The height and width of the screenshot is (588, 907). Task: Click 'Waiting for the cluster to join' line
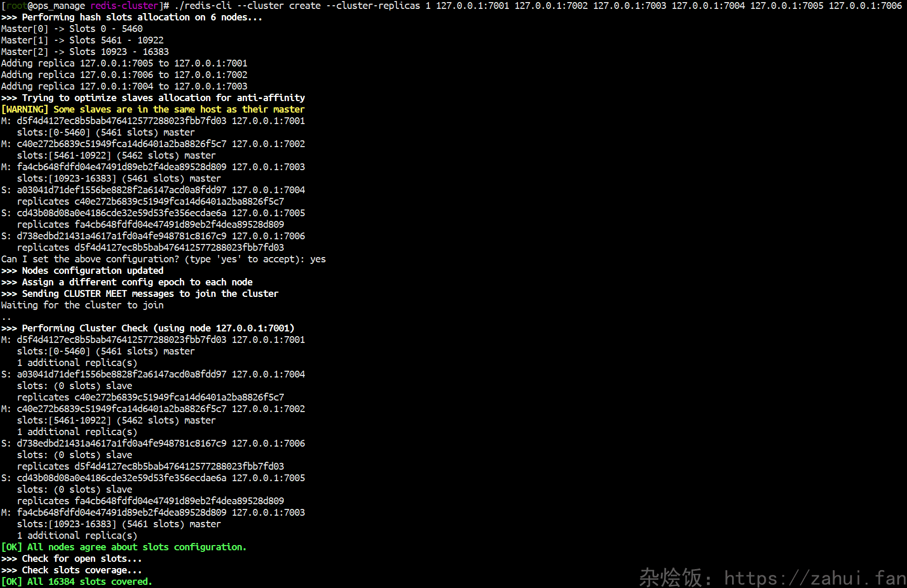point(82,305)
